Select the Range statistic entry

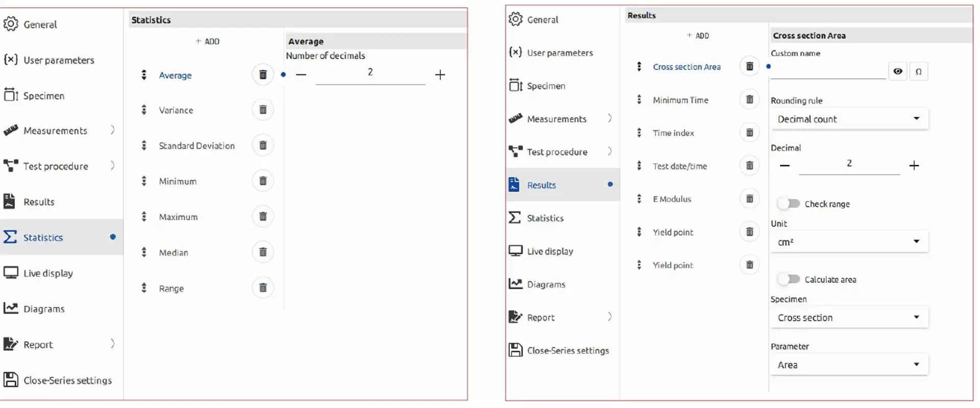pos(171,288)
